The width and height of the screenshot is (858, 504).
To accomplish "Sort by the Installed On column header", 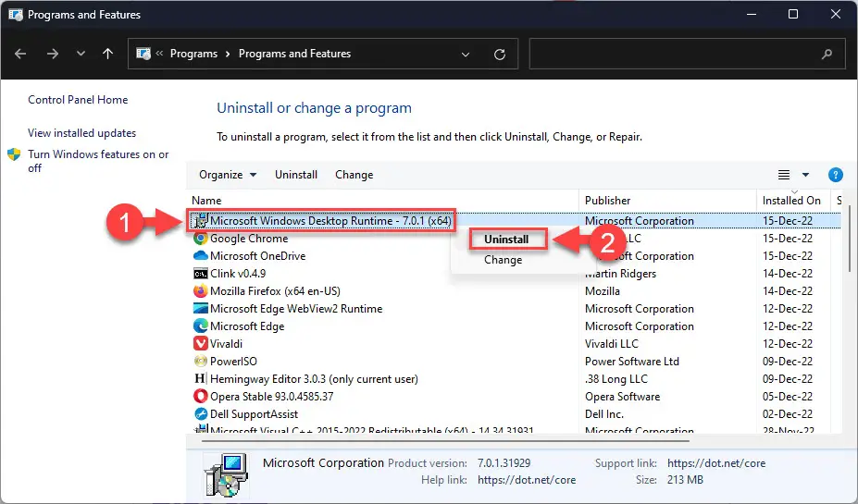I will point(791,200).
